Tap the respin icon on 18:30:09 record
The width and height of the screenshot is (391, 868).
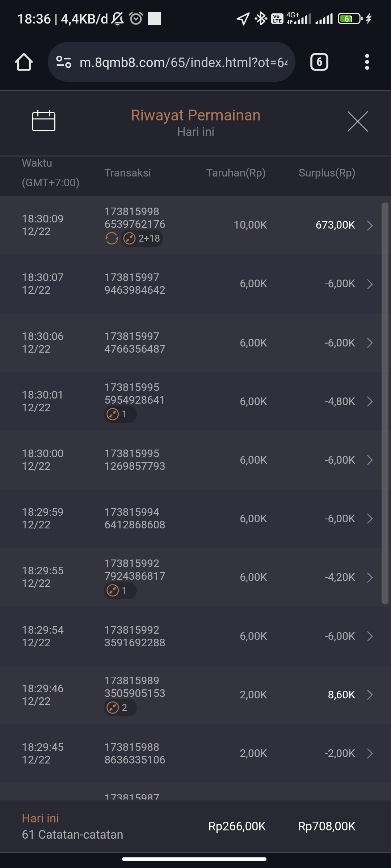click(x=112, y=238)
